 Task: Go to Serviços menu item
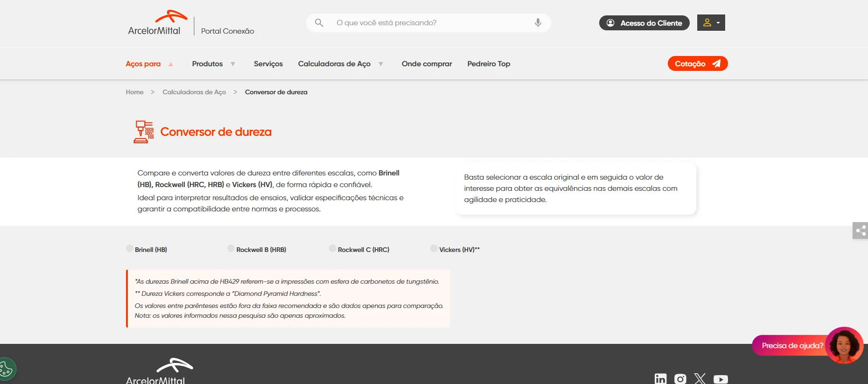[x=268, y=64]
